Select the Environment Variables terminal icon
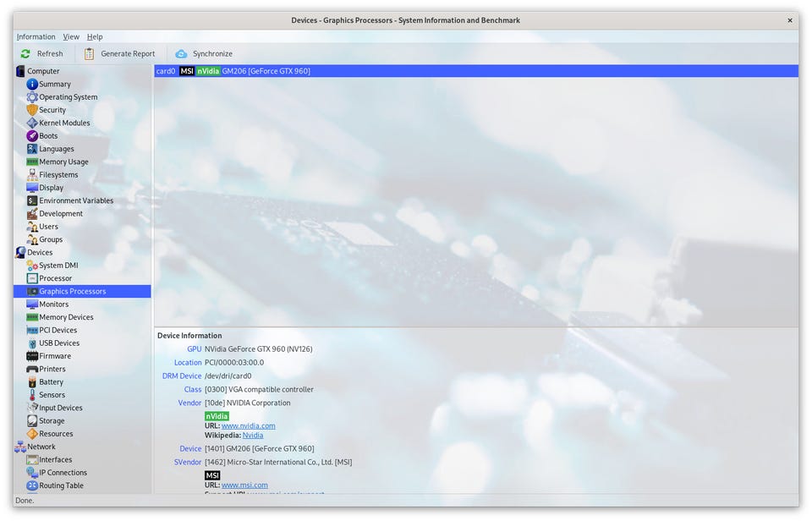The width and height of the screenshot is (812, 521). tap(32, 200)
